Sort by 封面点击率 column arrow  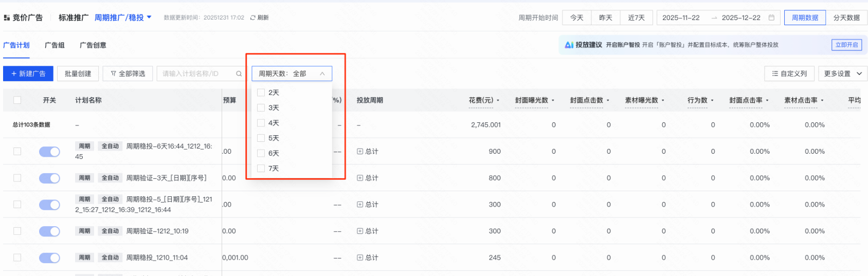coord(767,101)
